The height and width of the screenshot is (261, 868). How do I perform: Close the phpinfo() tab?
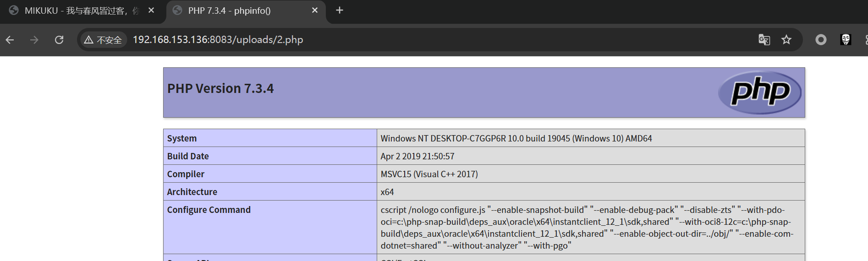pyautogui.click(x=315, y=10)
